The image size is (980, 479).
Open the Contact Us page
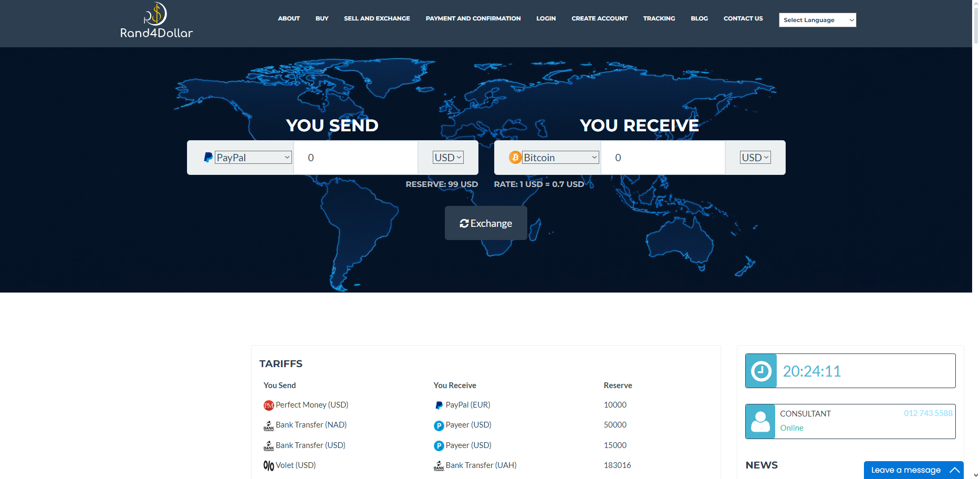click(743, 18)
